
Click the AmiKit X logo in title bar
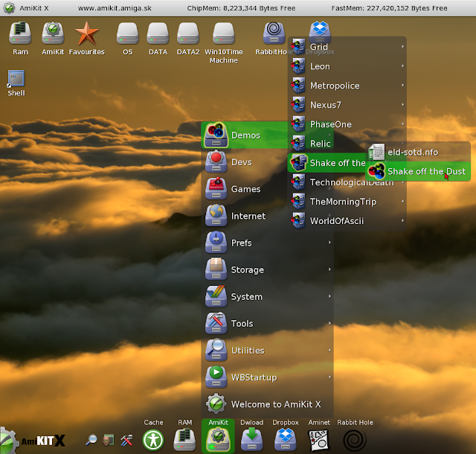(x=9, y=8)
